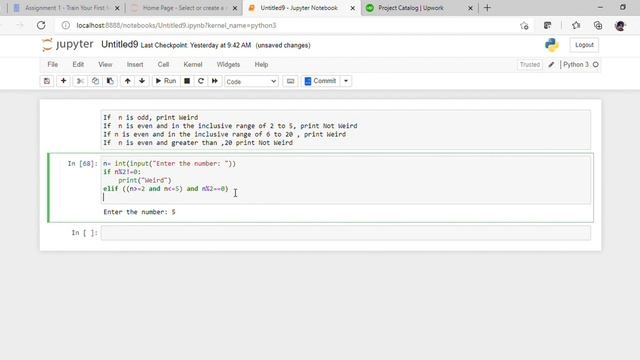Open the cell type Code dropdown
640x360 pixels.
[x=251, y=81]
